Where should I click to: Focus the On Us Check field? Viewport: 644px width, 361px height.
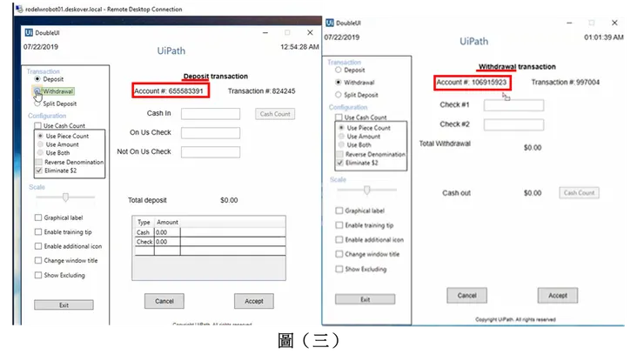click(x=211, y=132)
